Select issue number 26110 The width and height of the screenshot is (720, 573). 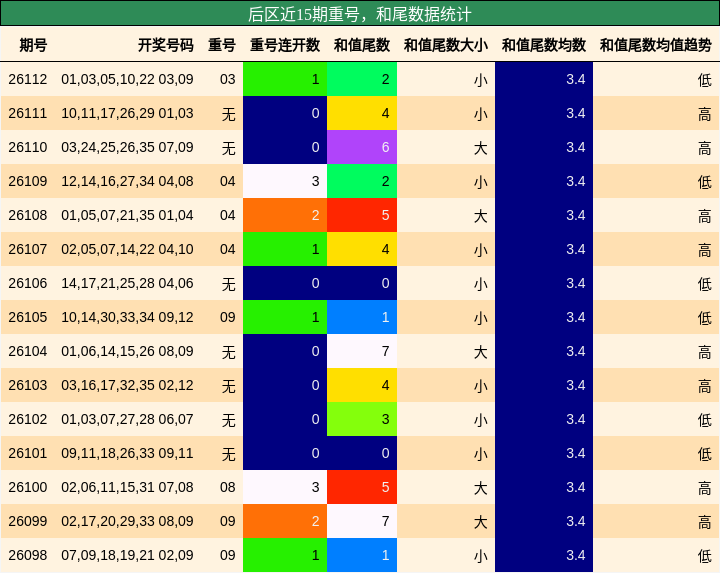pyautogui.click(x=28, y=147)
